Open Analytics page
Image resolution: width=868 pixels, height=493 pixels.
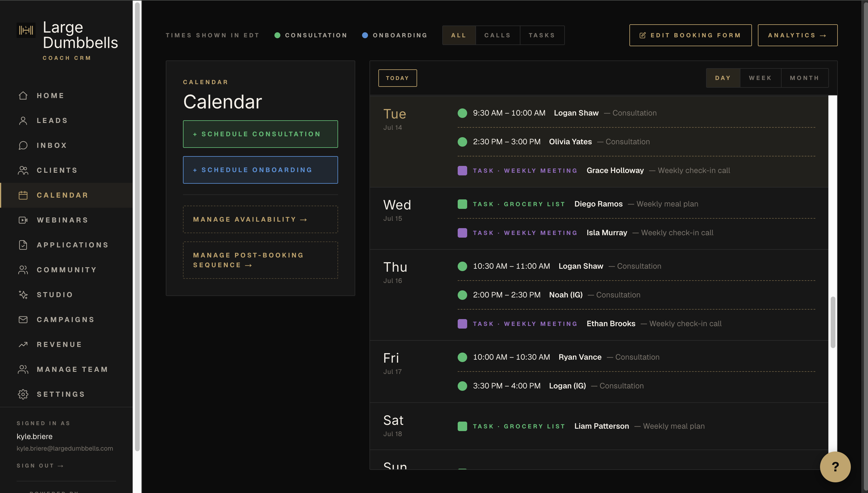tap(797, 35)
